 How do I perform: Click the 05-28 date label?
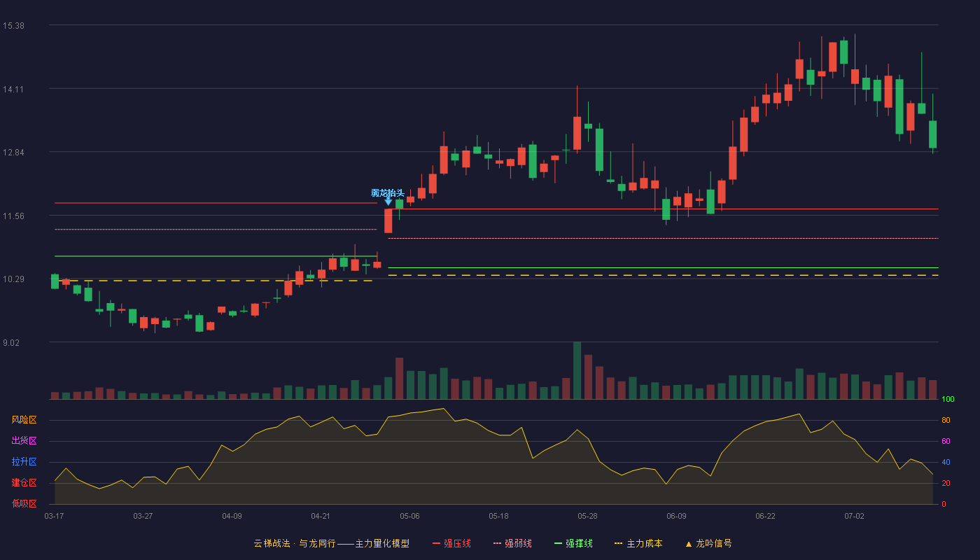click(x=587, y=516)
